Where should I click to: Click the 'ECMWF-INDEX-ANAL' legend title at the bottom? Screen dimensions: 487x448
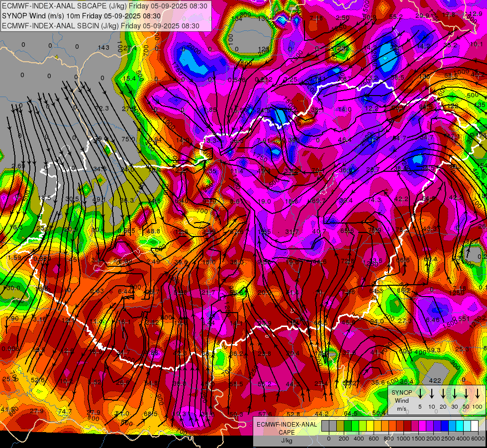287,425
